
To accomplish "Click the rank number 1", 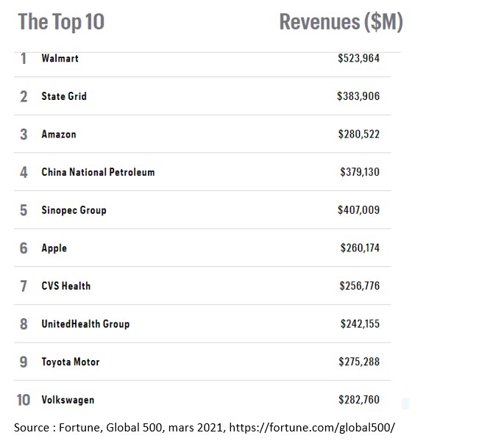I will (x=24, y=58).
